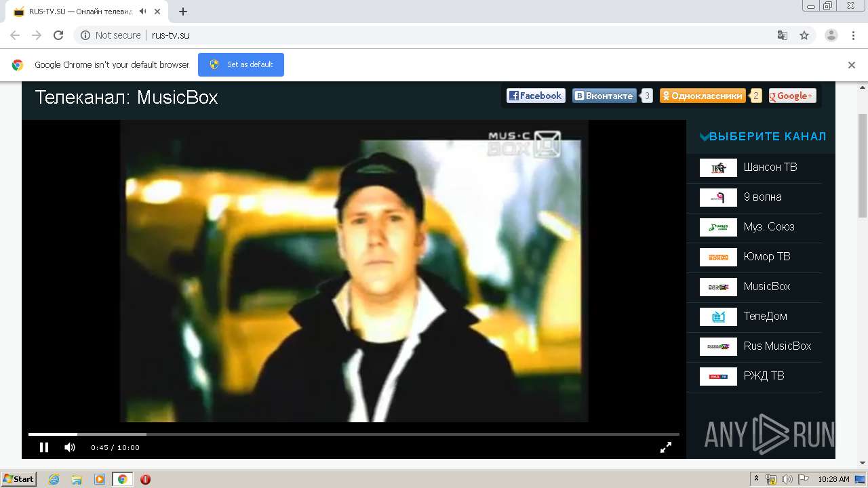Click the РЖД ТВ logo icon
Image resolution: width=868 pixels, height=488 pixels.
point(718,376)
